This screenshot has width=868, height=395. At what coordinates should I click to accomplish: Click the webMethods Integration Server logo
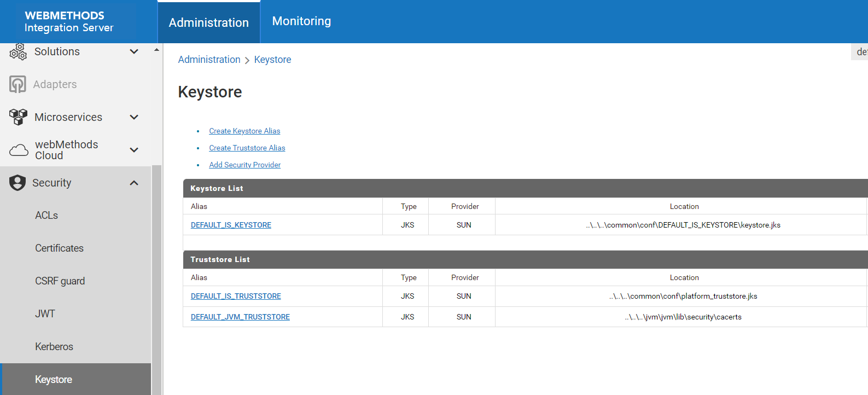(69, 21)
